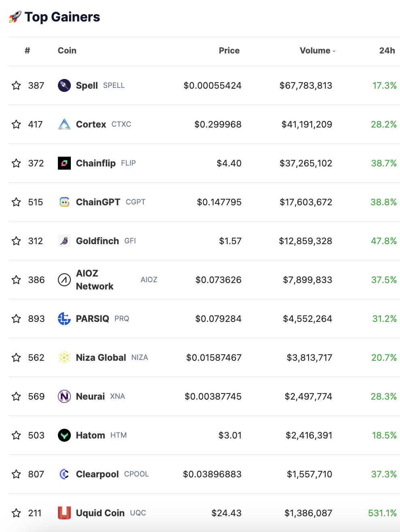
Task: Click the Hatom black logo icon
Action: tap(64, 435)
